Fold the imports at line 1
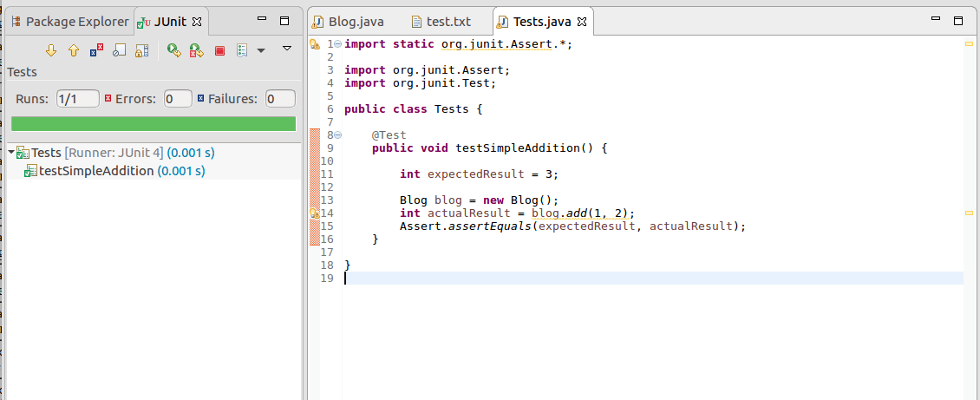 coord(338,43)
